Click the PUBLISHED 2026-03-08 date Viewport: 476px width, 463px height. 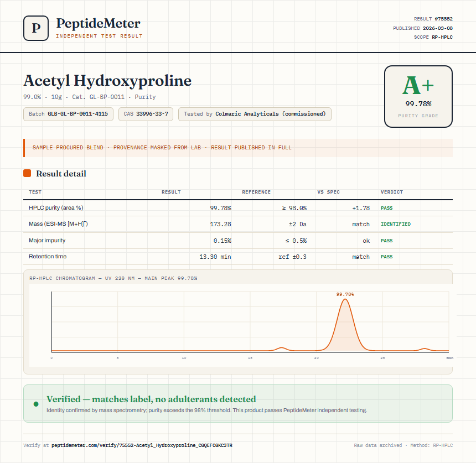pos(422,28)
